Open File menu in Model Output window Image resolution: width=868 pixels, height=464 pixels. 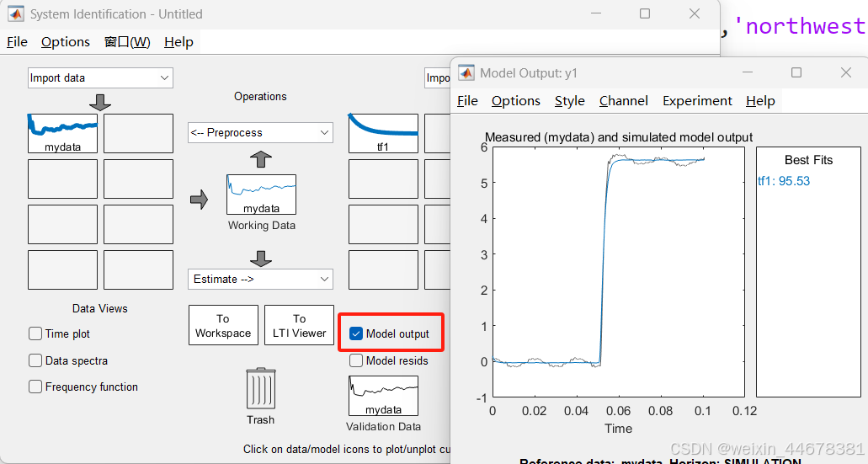pos(467,101)
